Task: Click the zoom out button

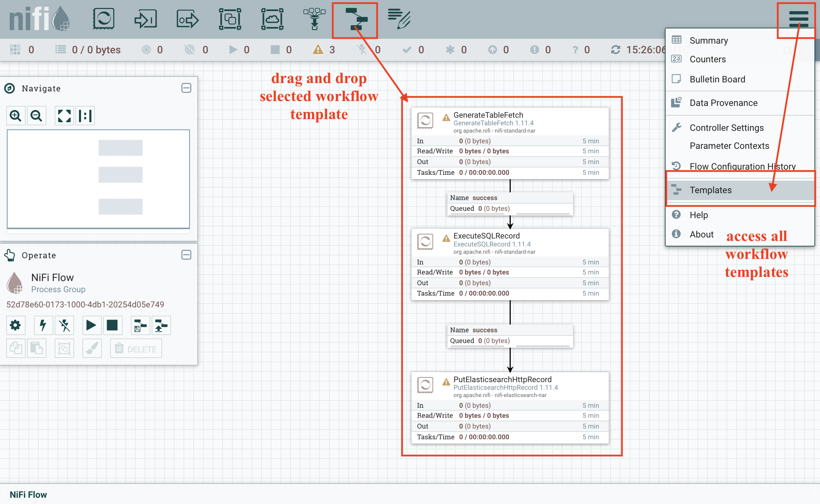Action: [x=36, y=116]
